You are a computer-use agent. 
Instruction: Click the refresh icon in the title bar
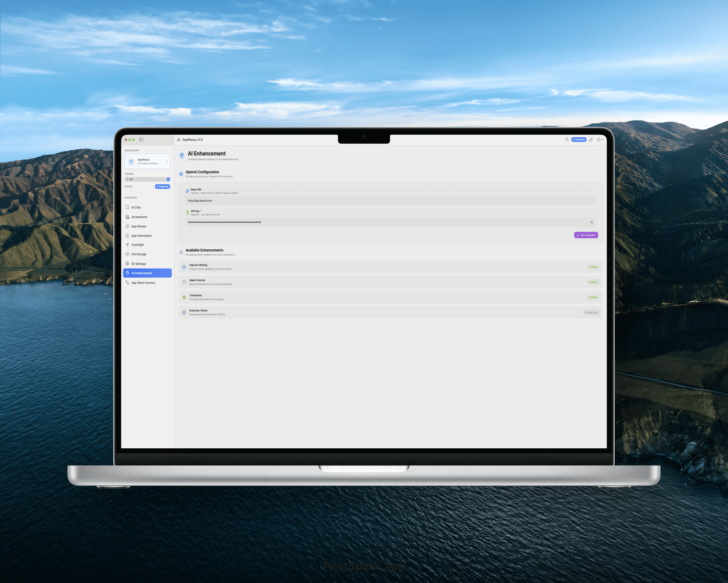click(567, 139)
